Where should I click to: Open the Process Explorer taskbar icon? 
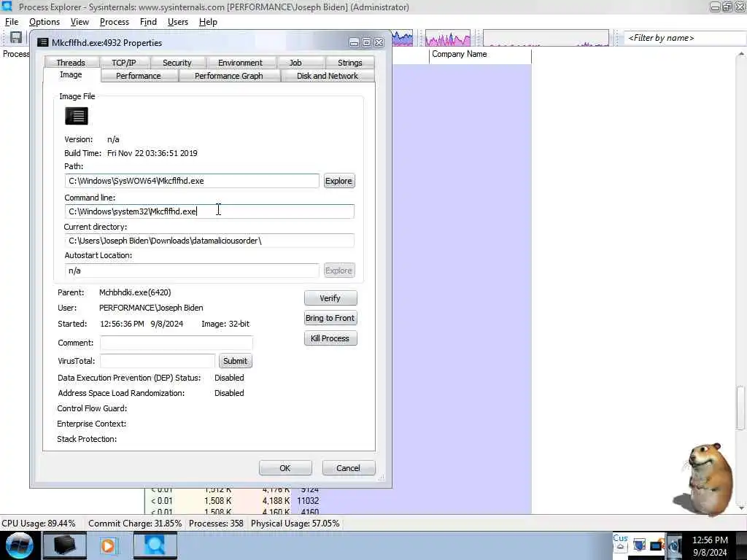click(155, 545)
